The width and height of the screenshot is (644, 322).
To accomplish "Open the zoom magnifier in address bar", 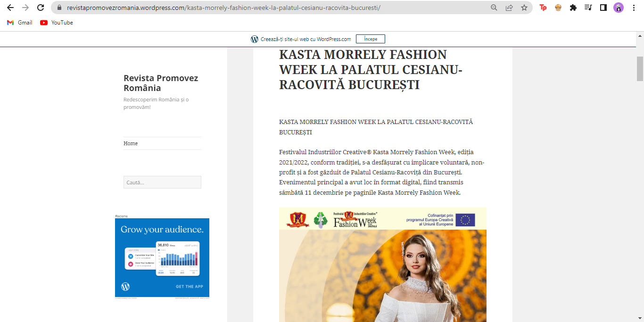I will [494, 8].
